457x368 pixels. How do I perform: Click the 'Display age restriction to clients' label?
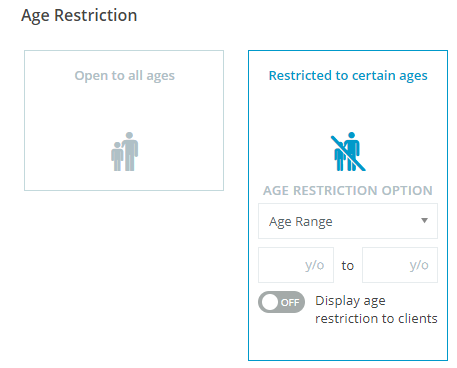pos(376,310)
